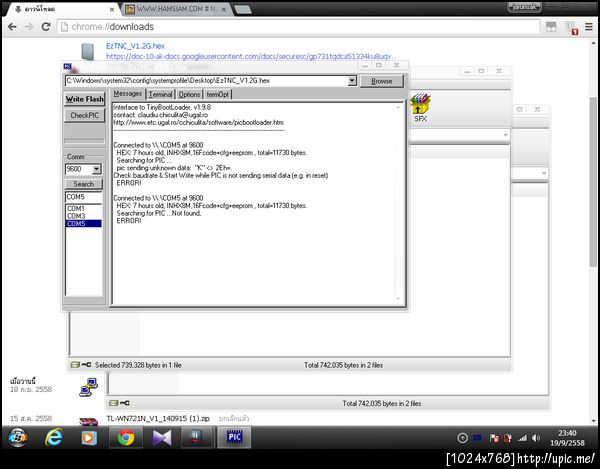Viewport: 600px width, 469px height.
Task: Click the SFX icon in WinRAR window
Action: [x=420, y=107]
